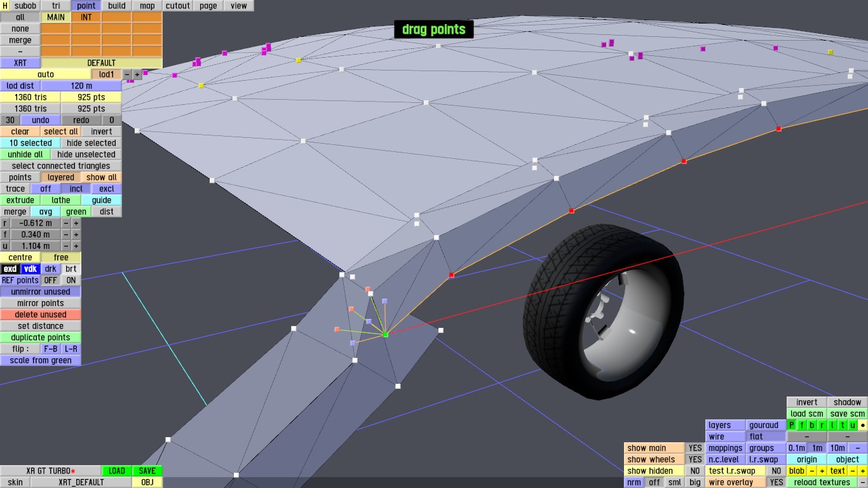Click hide unselected
This screenshot has height=488, width=868.
click(x=86, y=154)
